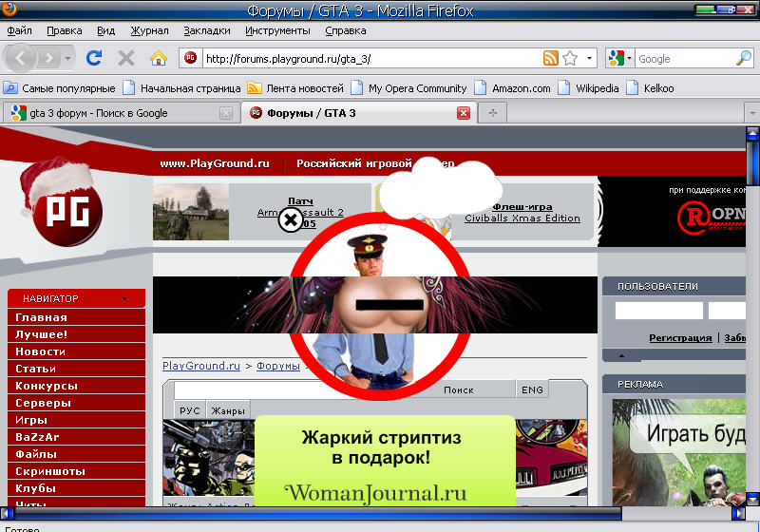Open the Справка menu
The height and width of the screenshot is (532, 760).
[345, 30]
